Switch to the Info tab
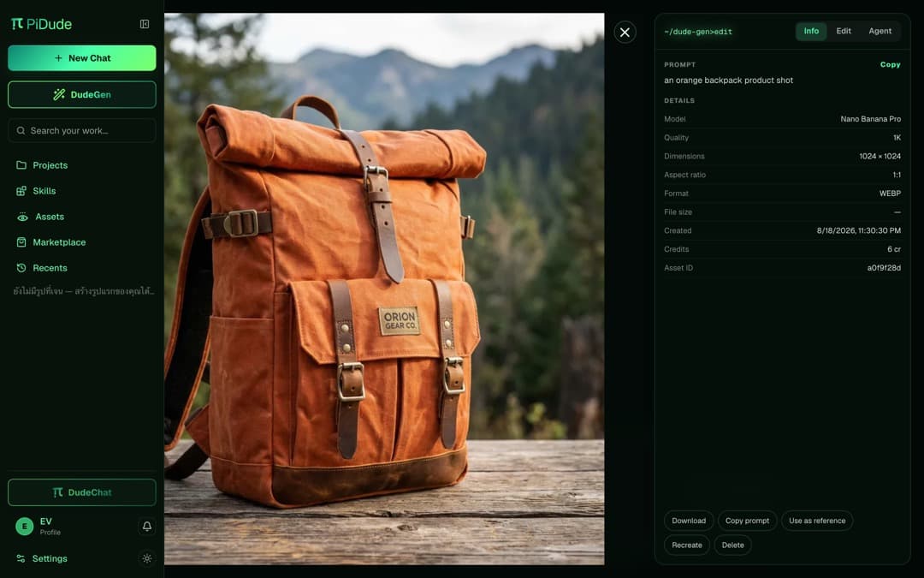 click(811, 32)
